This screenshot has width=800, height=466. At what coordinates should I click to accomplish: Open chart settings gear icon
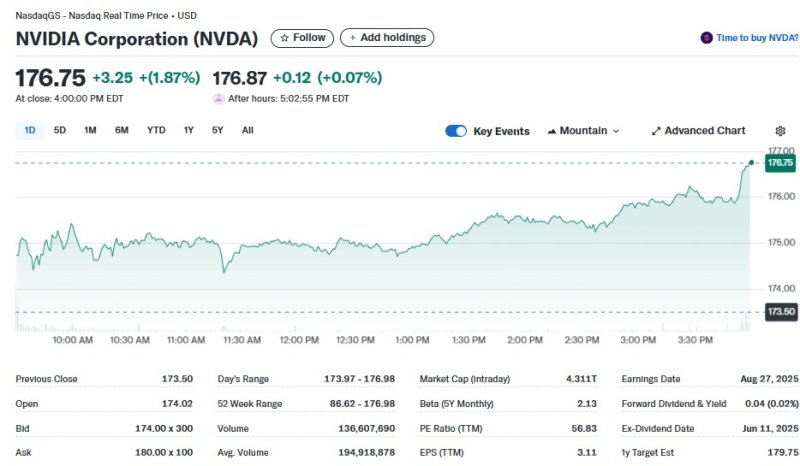[780, 131]
